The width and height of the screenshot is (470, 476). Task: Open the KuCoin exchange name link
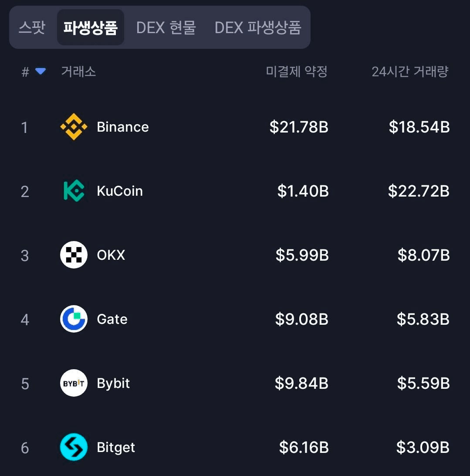(120, 191)
